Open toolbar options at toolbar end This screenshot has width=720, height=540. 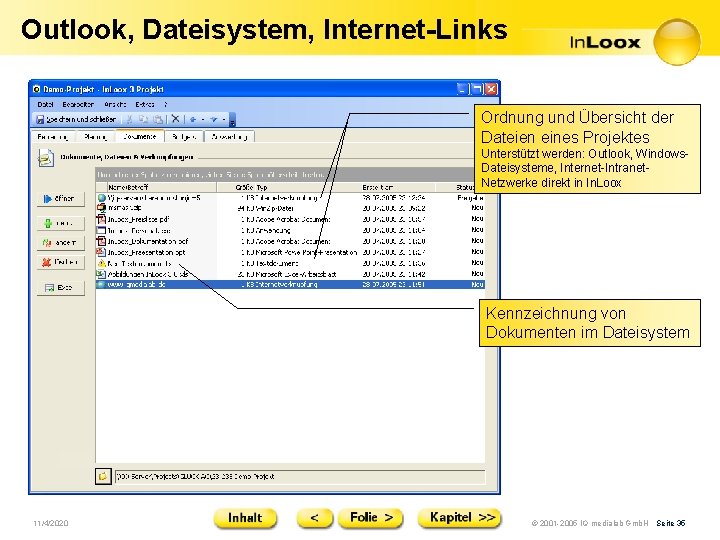(232, 120)
